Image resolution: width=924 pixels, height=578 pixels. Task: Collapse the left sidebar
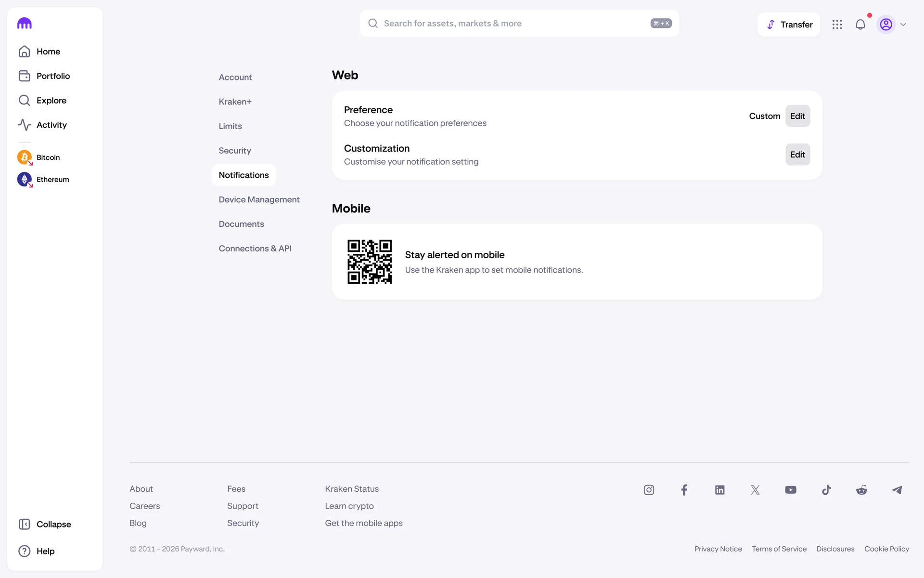pos(44,524)
